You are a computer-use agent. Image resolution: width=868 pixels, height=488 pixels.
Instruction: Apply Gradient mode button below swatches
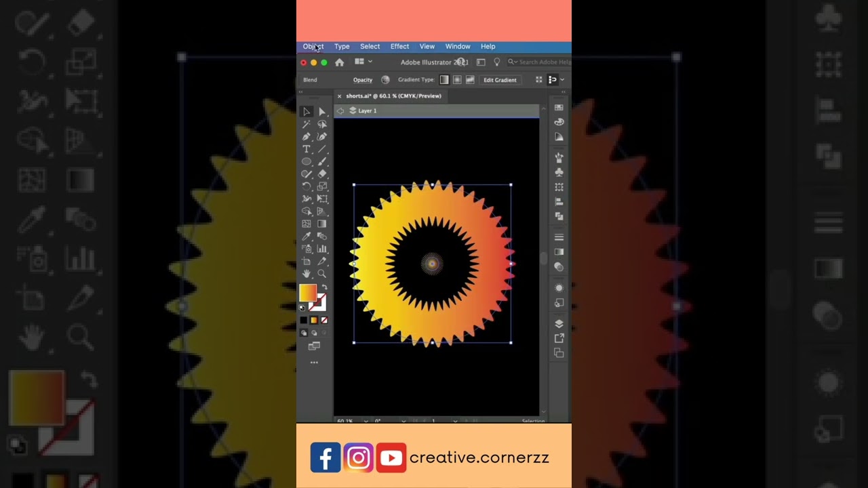point(314,320)
